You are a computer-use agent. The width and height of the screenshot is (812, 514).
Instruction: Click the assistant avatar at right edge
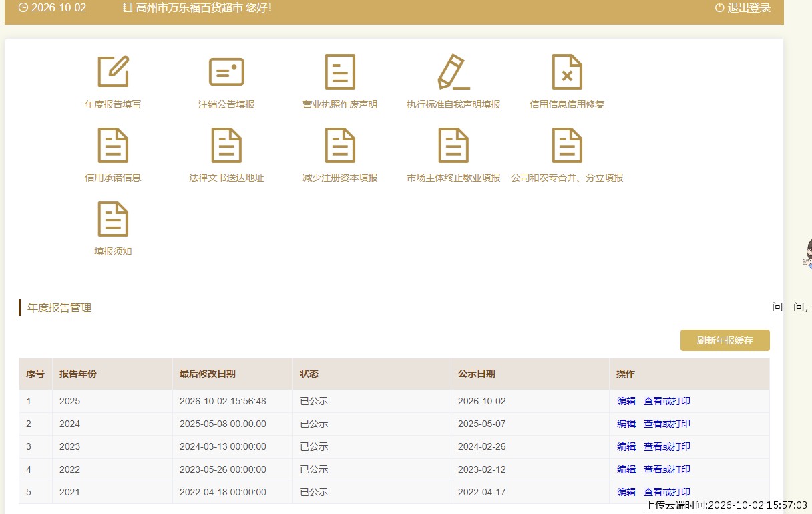[x=807, y=254]
